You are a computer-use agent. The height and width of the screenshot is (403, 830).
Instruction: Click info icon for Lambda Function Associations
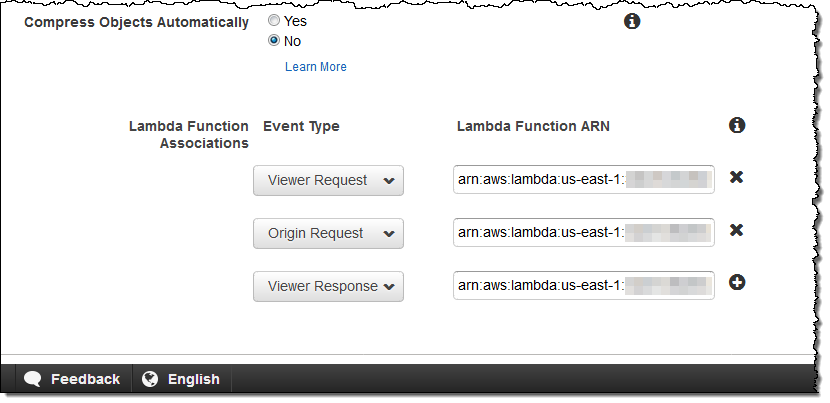[737, 125]
